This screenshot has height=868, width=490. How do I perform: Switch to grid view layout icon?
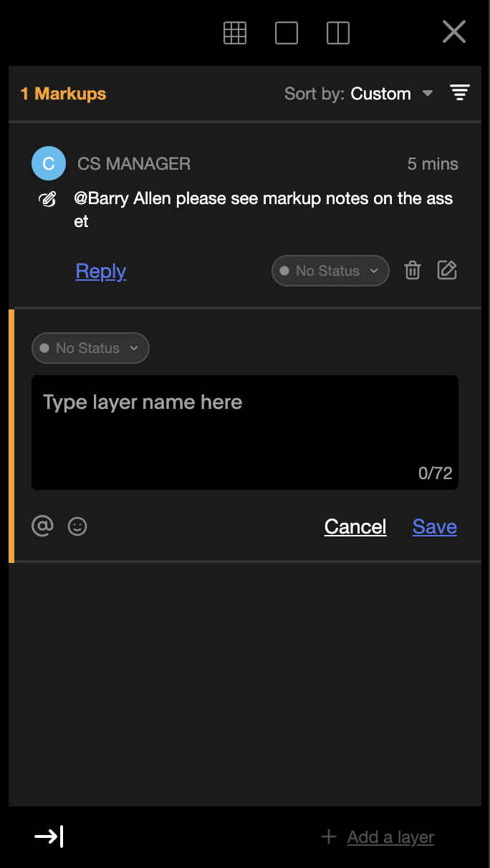(x=235, y=33)
